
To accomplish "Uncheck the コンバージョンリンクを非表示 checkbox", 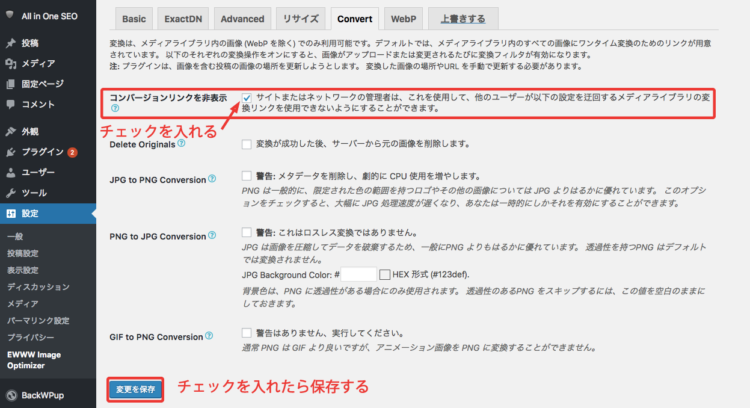I will (246, 96).
